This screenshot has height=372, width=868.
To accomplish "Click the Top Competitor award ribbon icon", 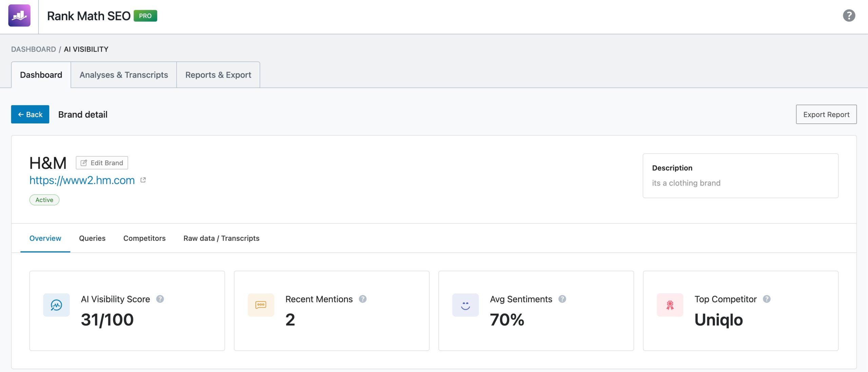I will [x=670, y=305].
